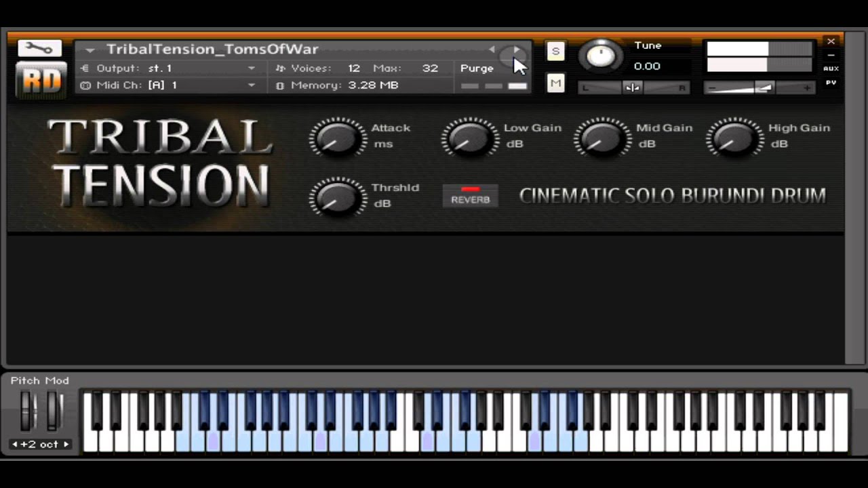Click the +2 oct label
The image size is (868, 488).
[40, 445]
